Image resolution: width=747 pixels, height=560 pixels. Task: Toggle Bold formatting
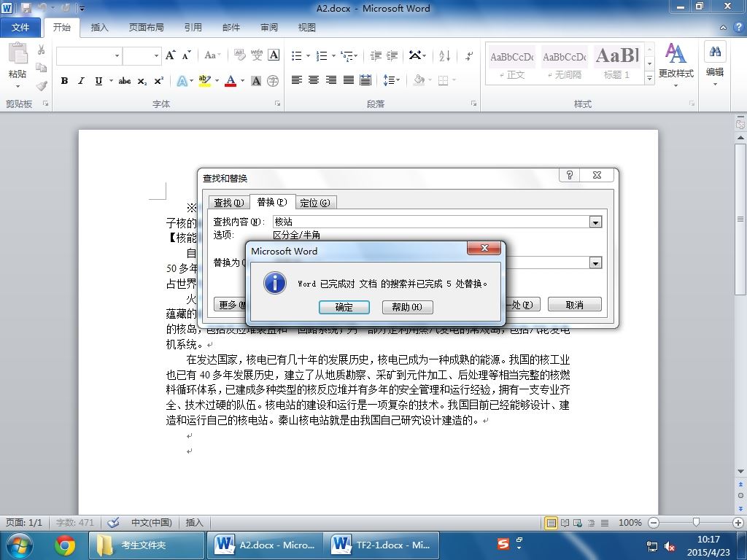64,81
